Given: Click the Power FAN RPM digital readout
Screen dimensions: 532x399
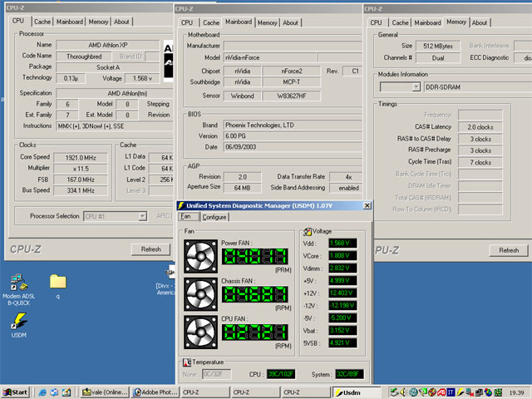Looking at the screenshot, I should pos(255,257).
